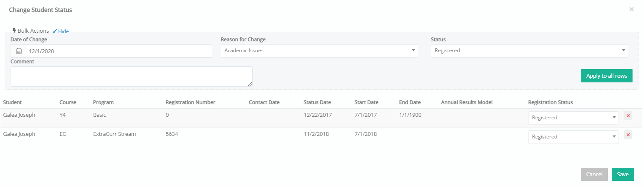Select the ExtraCurr Stream program cell
644x186 pixels.
click(x=114, y=134)
